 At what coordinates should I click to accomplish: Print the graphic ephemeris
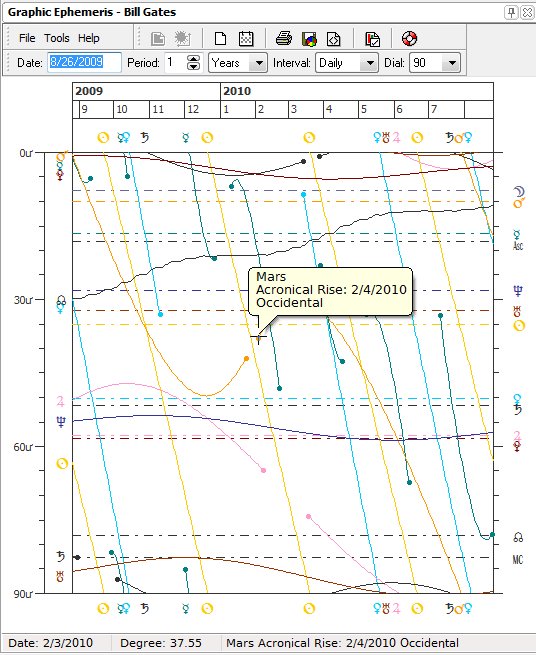[284, 38]
